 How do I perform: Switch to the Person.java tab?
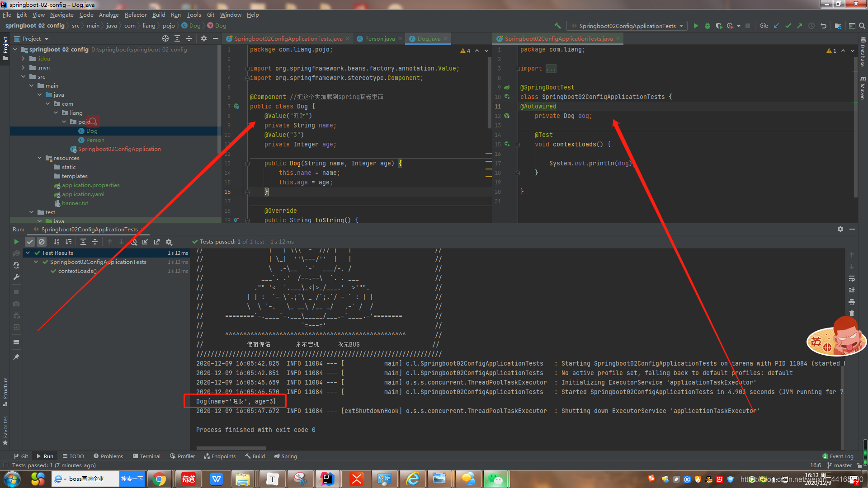(x=379, y=39)
